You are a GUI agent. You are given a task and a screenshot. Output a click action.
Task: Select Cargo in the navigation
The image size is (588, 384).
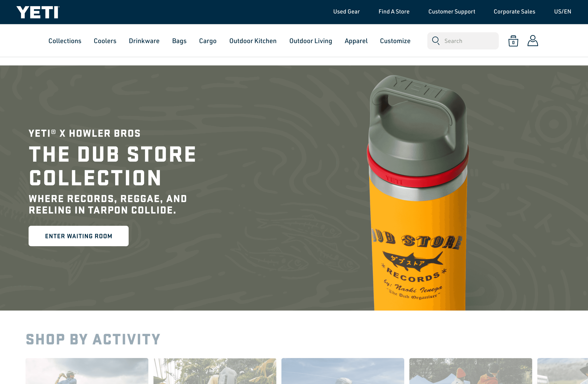pos(208,41)
